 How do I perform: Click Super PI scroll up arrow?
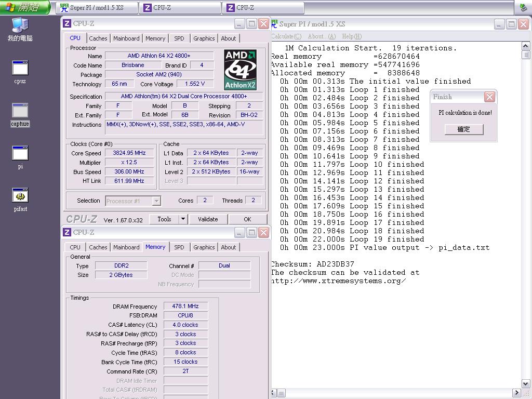526,46
